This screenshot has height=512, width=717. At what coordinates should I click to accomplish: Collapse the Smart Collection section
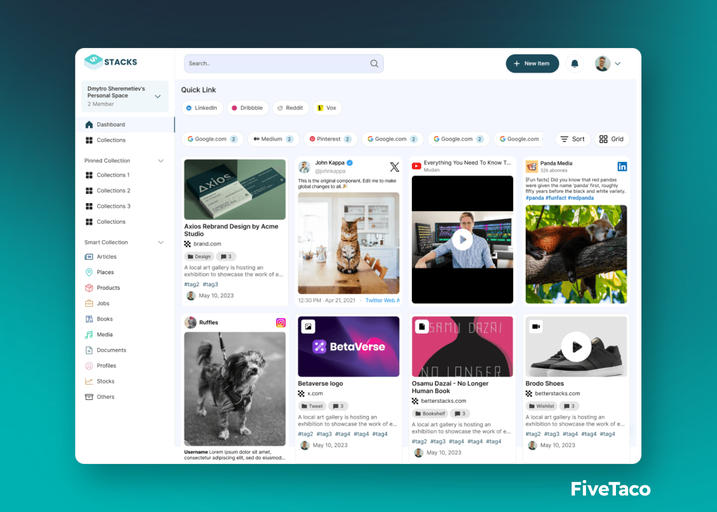click(x=161, y=242)
